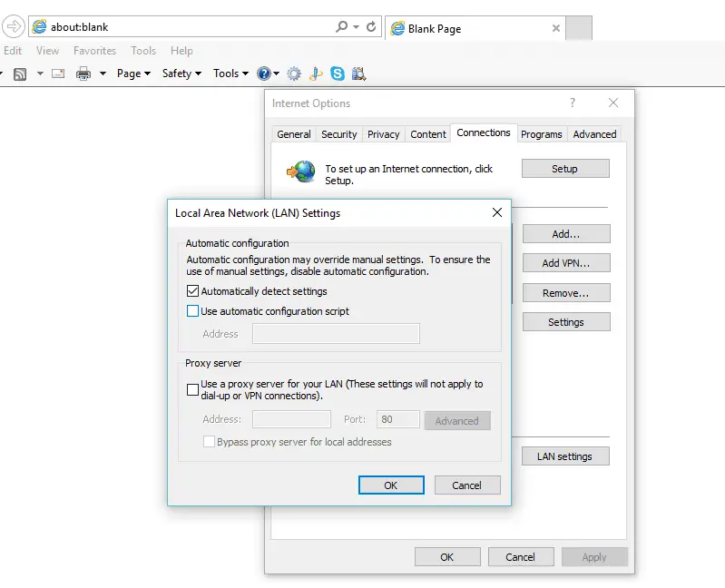Click the Skype icon in toolbar

(x=338, y=73)
